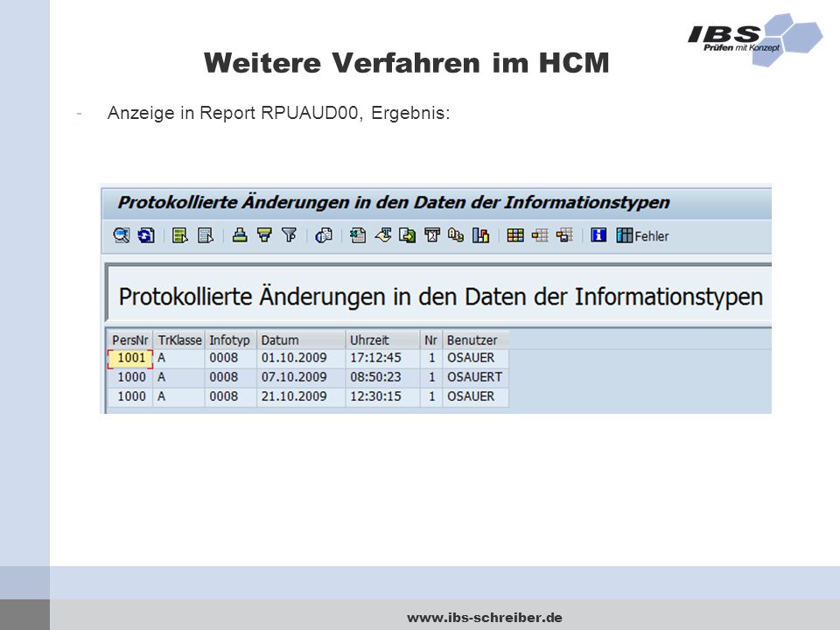Show graphic with bar chart icon

[480, 235]
